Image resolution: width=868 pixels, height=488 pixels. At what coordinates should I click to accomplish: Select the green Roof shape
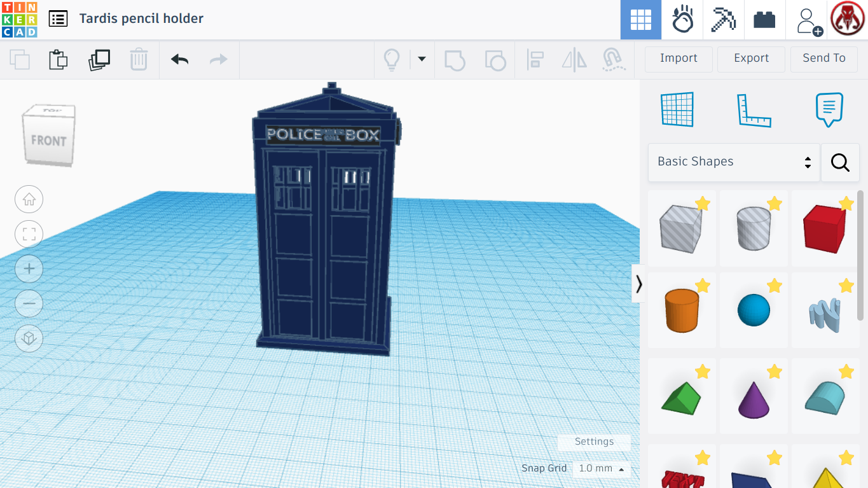[x=682, y=396]
